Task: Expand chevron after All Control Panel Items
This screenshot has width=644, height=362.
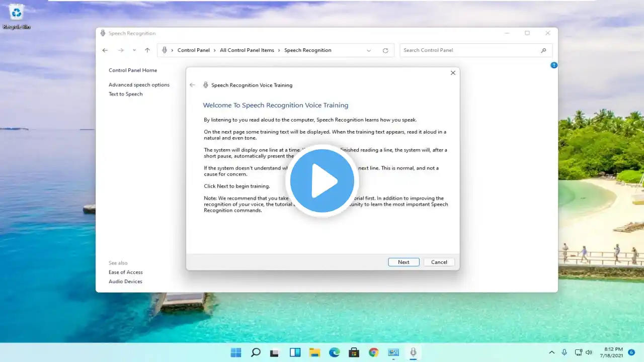Action: click(279, 50)
